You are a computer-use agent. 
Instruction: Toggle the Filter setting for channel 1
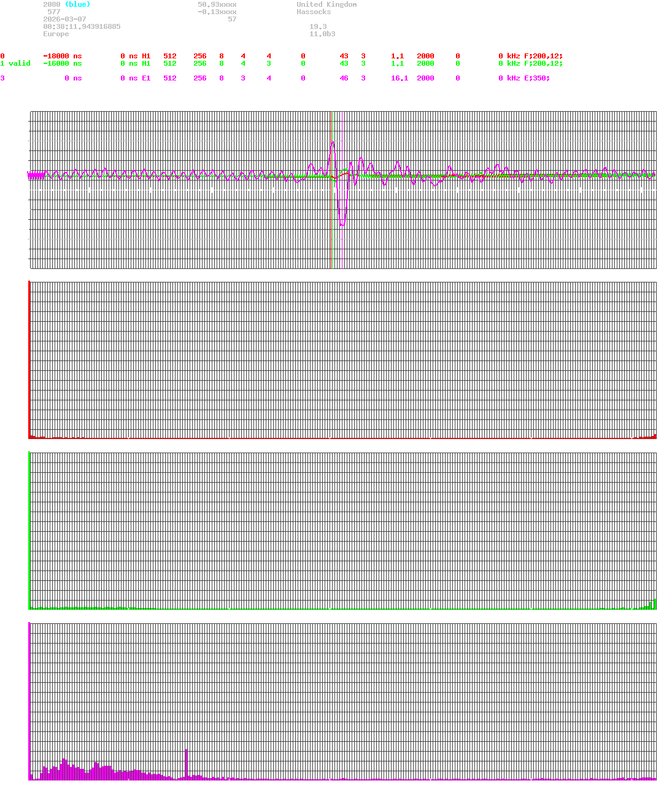coord(457,63)
